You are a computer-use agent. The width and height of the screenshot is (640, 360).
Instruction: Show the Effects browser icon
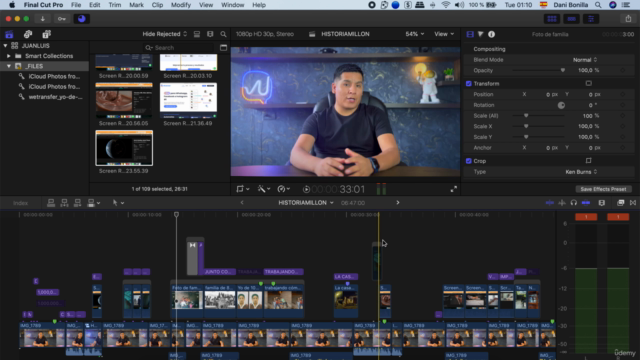620,203
